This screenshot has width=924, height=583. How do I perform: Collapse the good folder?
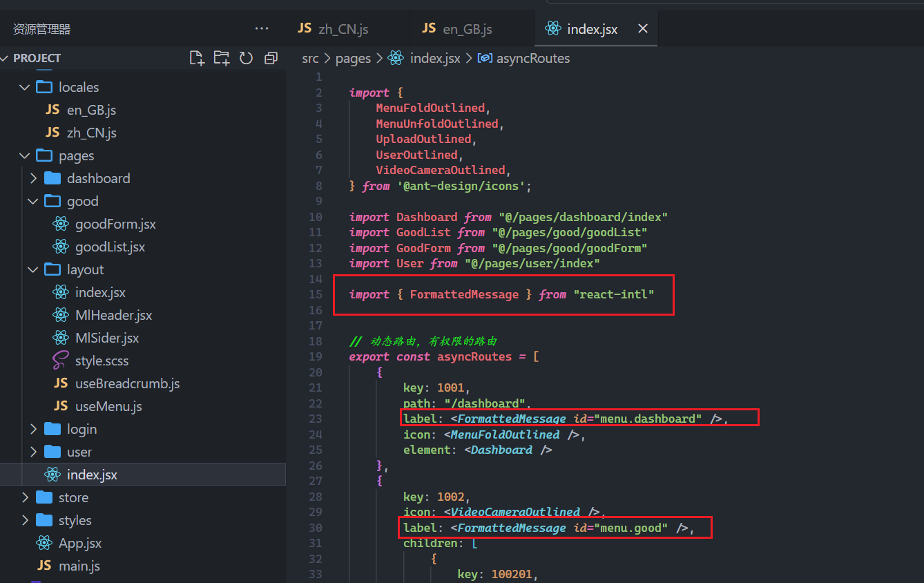tap(33, 201)
